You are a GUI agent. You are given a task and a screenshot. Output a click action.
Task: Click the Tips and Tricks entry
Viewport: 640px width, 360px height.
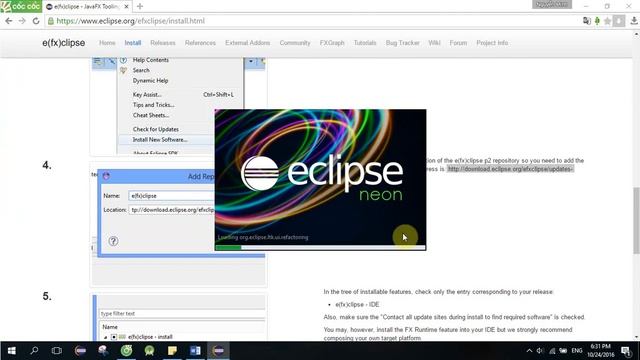pyautogui.click(x=153, y=105)
